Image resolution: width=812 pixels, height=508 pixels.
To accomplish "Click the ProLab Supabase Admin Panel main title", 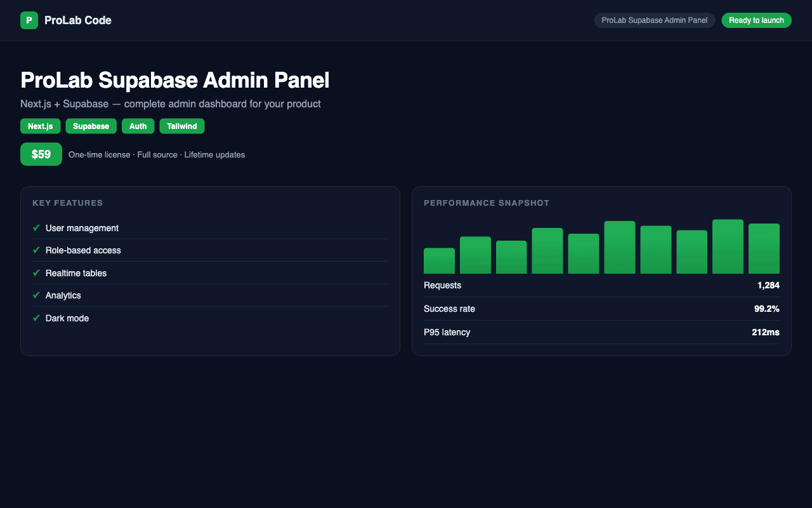I will pos(175,81).
